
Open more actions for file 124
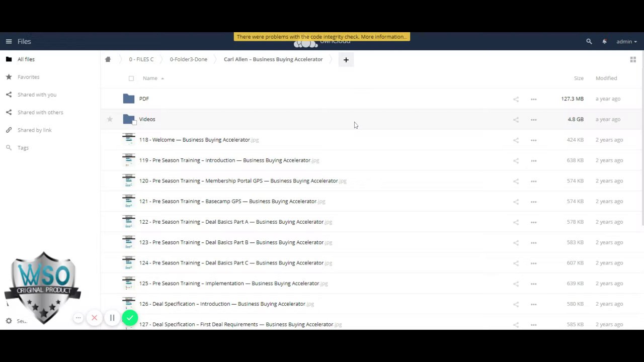click(x=534, y=263)
